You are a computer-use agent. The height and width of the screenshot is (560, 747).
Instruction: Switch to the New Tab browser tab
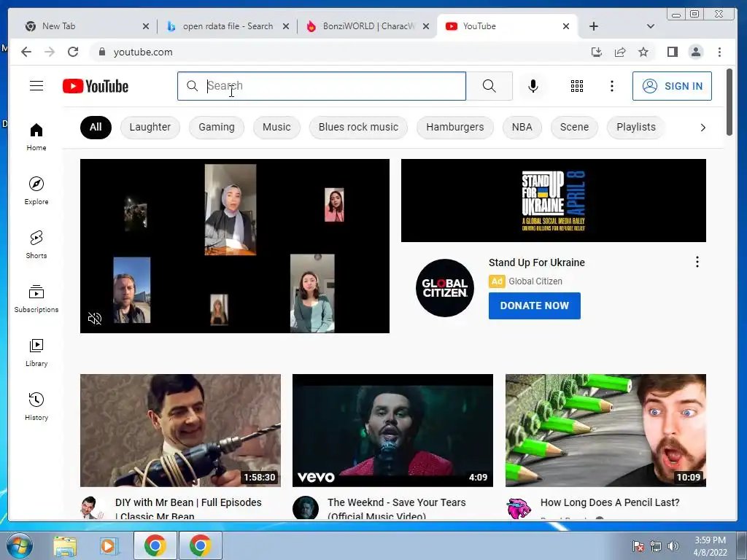(x=86, y=26)
